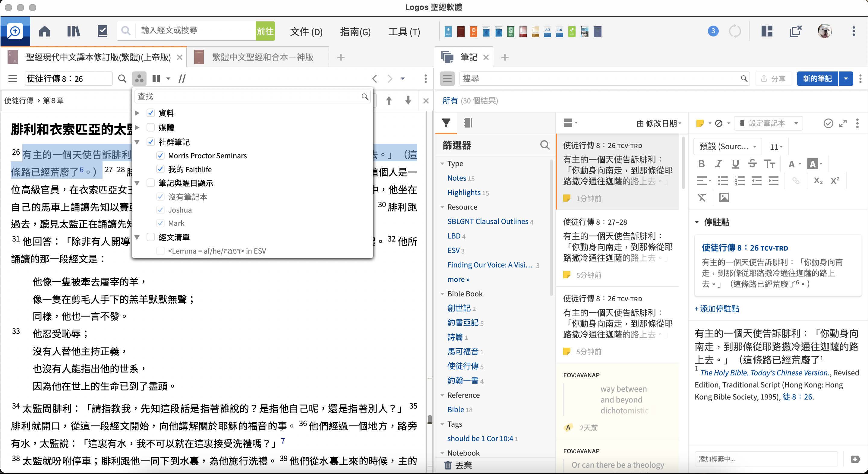Open the 設定筆記本 dropdown
Image resolution: width=868 pixels, height=474 pixels.
click(769, 123)
